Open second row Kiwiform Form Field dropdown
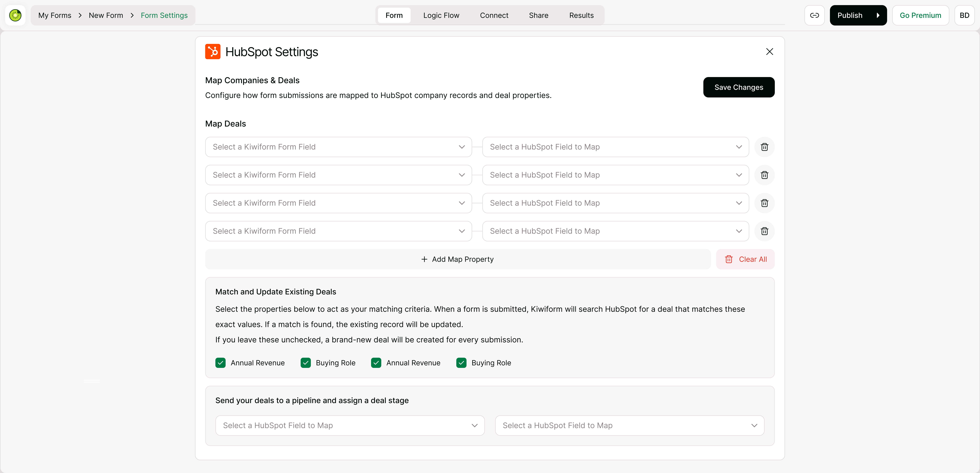The image size is (980, 473). click(x=339, y=175)
